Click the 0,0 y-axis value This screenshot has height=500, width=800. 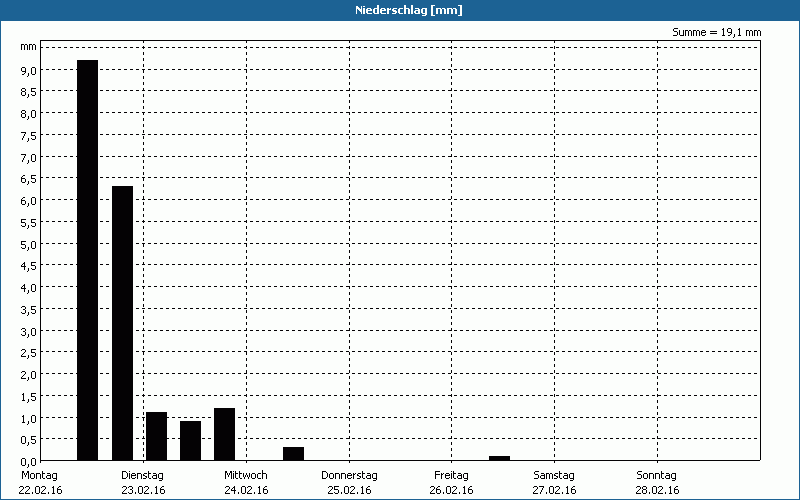(29, 462)
